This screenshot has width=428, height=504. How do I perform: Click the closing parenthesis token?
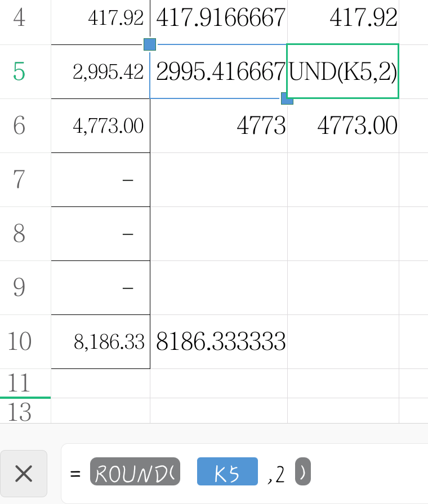303,471
